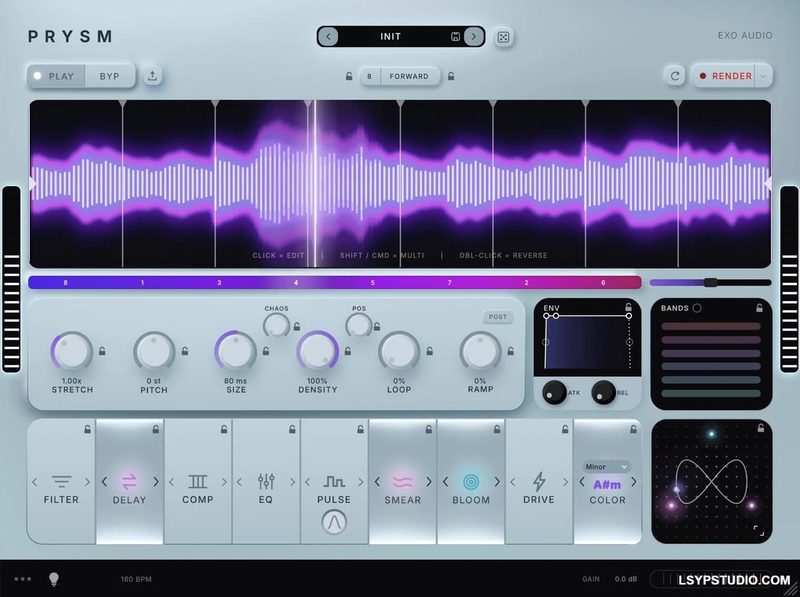Toggle the lock on the LOOP knob
Image resolution: width=800 pixels, height=597 pixels.
(x=430, y=351)
